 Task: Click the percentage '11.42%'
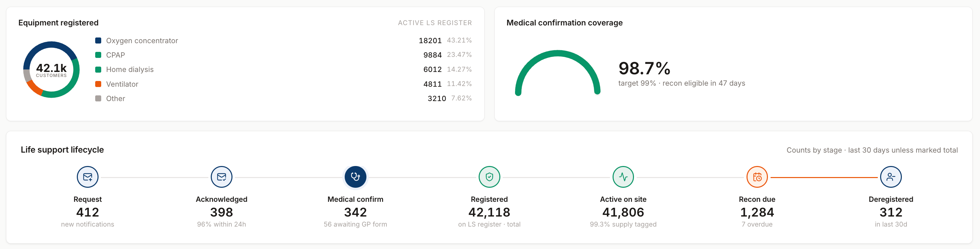click(459, 84)
